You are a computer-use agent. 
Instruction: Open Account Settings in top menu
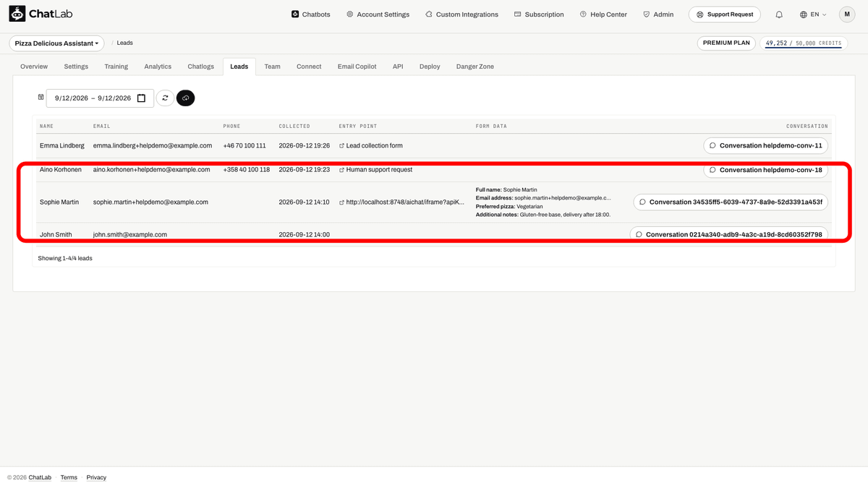click(378, 14)
